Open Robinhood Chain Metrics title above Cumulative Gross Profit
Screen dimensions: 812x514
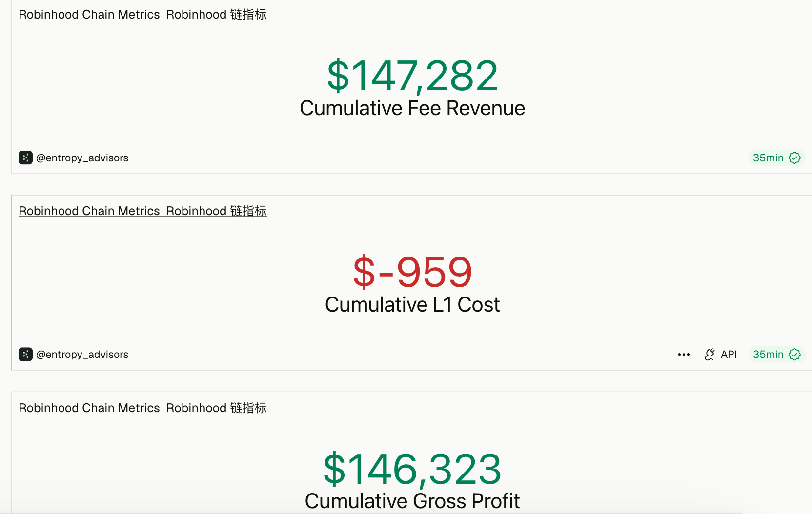(x=142, y=408)
